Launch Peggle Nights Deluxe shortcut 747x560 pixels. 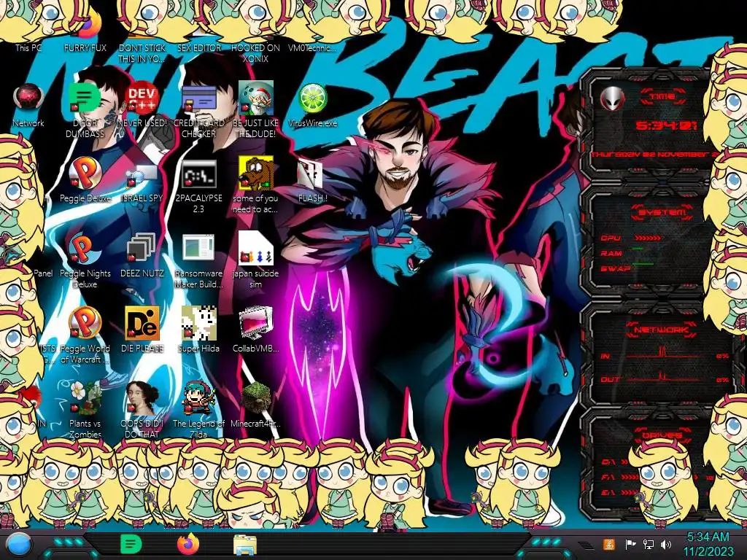click(x=85, y=249)
